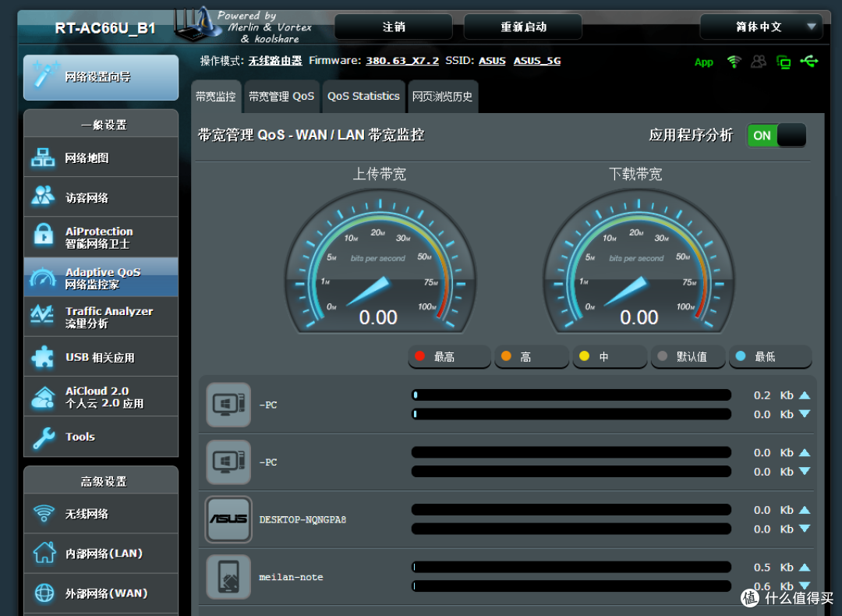Click the 重新启动 reboot button
This screenshot has width=842, height=616.
click(523, 27)
